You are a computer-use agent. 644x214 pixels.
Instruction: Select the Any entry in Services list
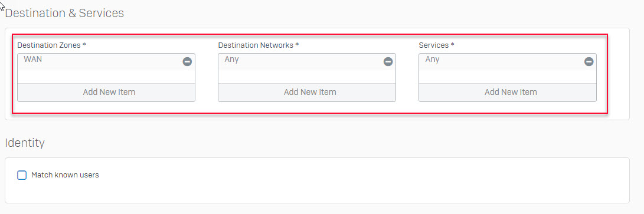[433, 60]
